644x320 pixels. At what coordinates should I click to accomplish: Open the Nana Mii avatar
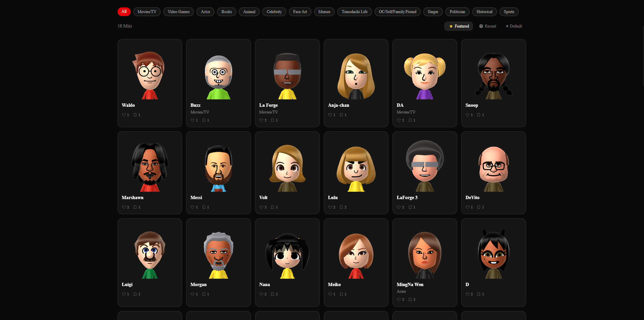coord(287,256)
